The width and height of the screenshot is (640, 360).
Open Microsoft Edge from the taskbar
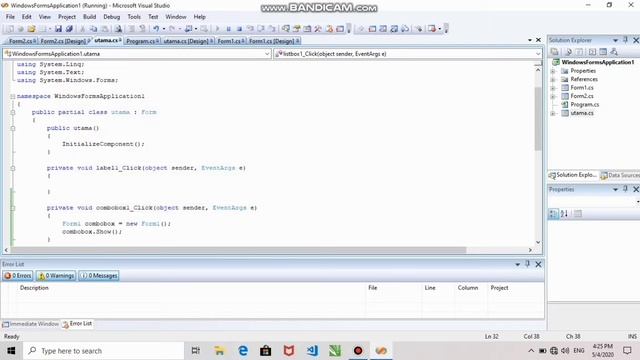pyautogui.click(x=243, y=351)
